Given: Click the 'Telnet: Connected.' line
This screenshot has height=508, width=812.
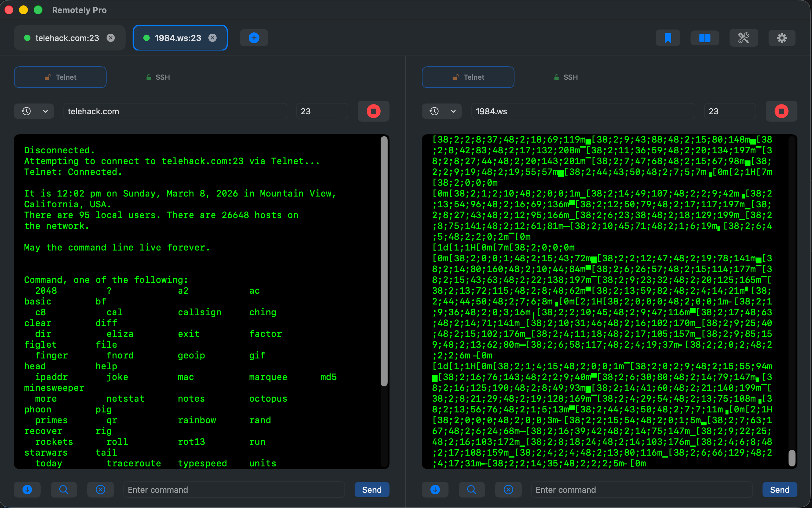Looking at the screenshot, I should pyautogui.click(x=73, y=172).
